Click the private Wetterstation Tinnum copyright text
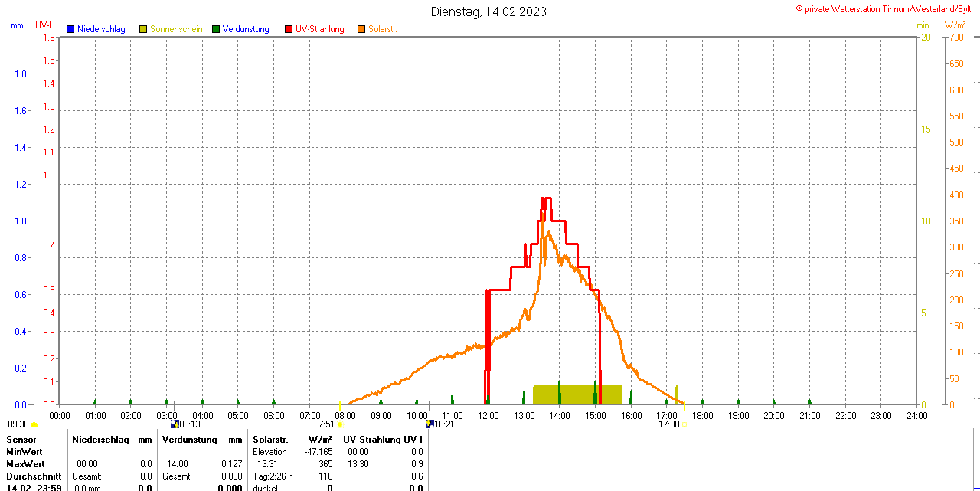The height and width of the screenshot is (491, 980). (887, 8)
